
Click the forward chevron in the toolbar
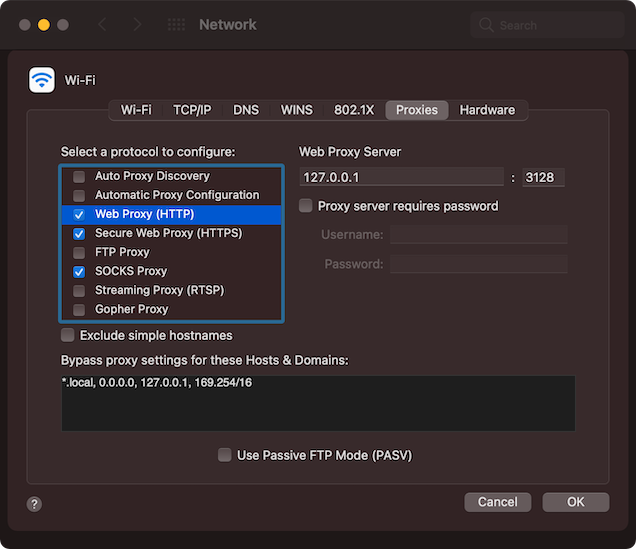pyautogui.click(x=137, y=24)
